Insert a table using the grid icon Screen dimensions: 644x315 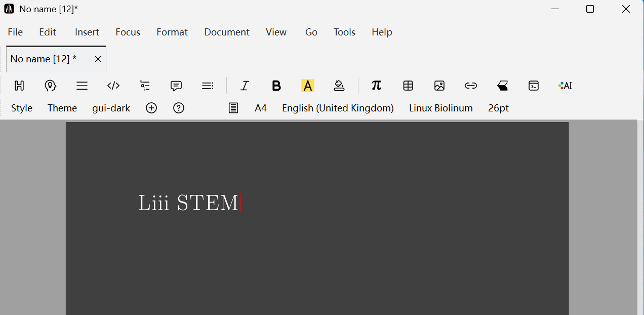408,86
